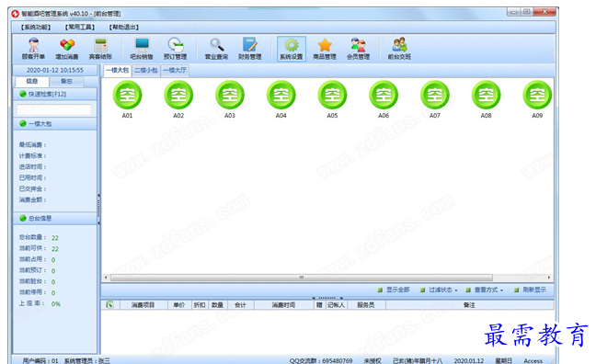The width and height of the screenshot is (596, 364).
Task: Click 用户编码：01 in status bar
Action: pyautogui.click(x=40, y=360)
